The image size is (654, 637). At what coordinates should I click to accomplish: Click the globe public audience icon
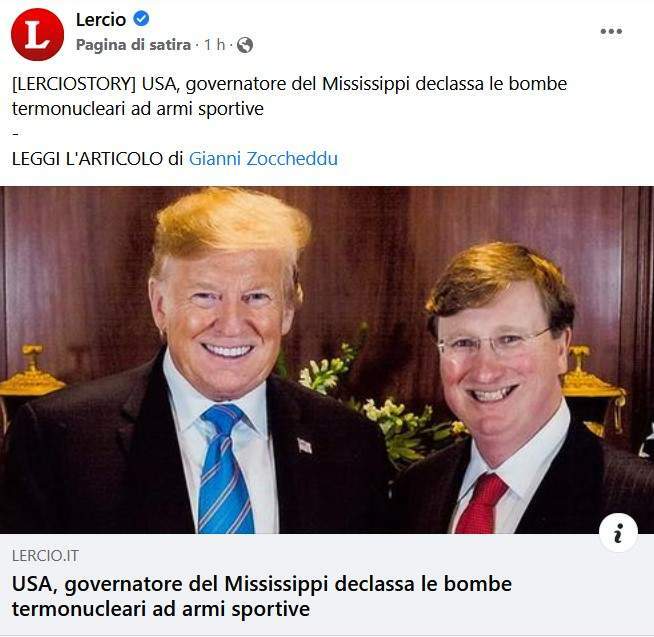click(245, 45)
